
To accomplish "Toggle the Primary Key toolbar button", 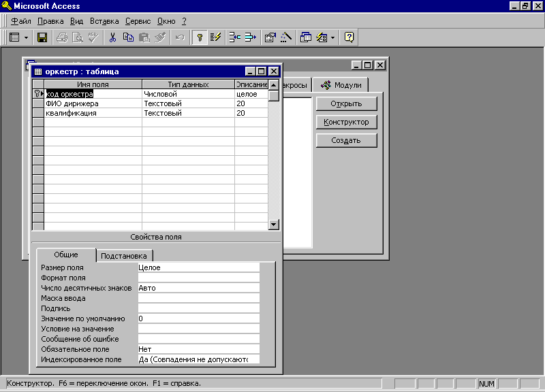I will [200, 37].
